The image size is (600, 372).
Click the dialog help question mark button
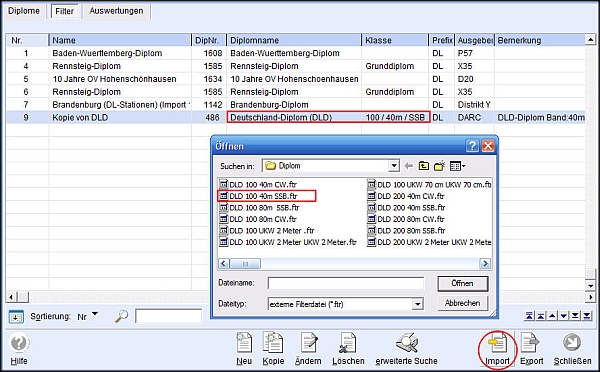coord(472,146)
